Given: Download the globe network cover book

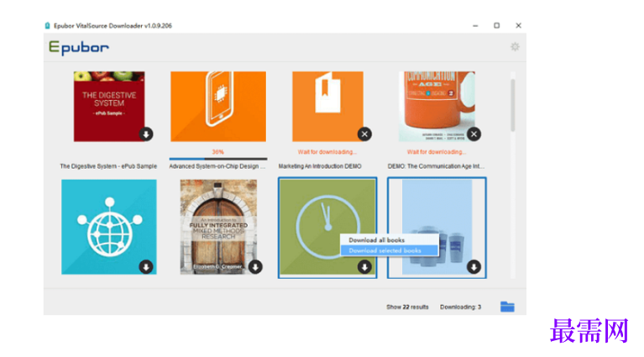Looking at the screenshot, I should pyautogui.click(x=146, y=266).
